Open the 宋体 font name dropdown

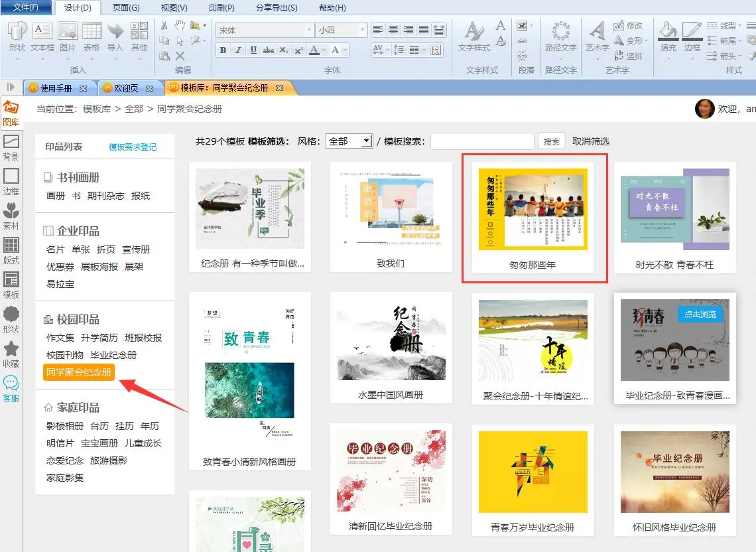(x=309, y=31)
